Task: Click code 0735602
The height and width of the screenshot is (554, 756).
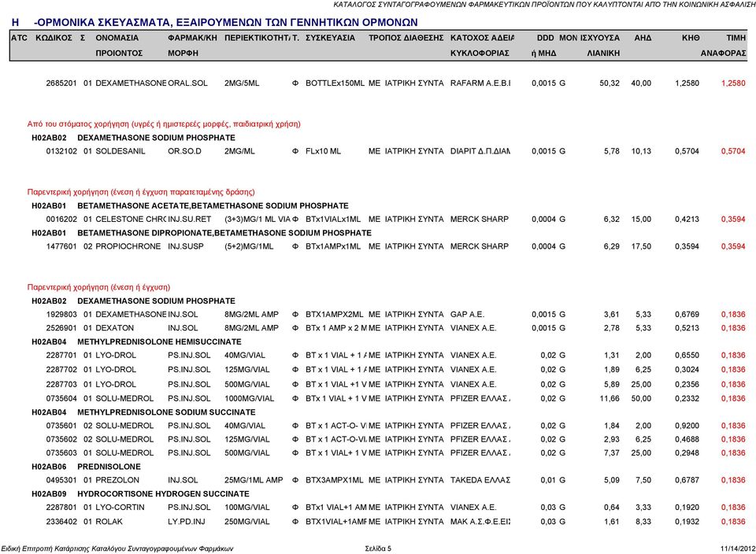Action: click(61, 439)
